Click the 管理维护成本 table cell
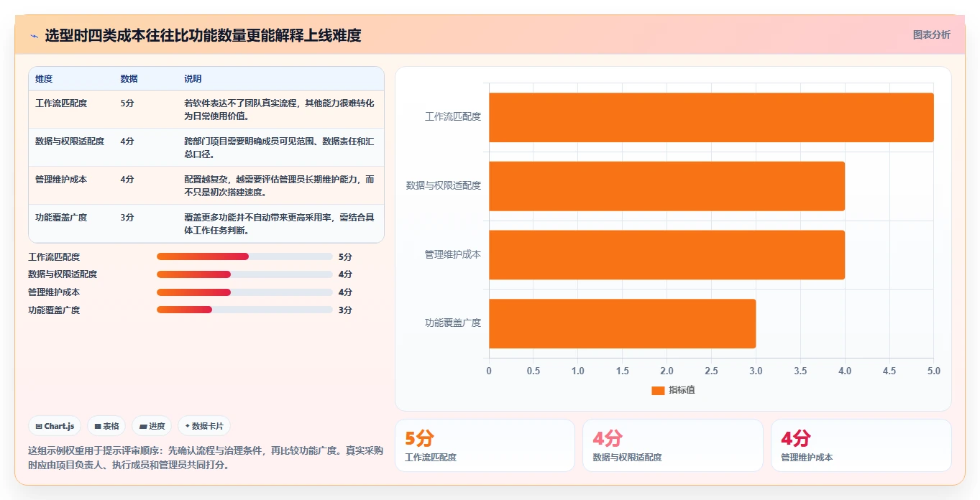The image size is (980, 500). (61, 180)
